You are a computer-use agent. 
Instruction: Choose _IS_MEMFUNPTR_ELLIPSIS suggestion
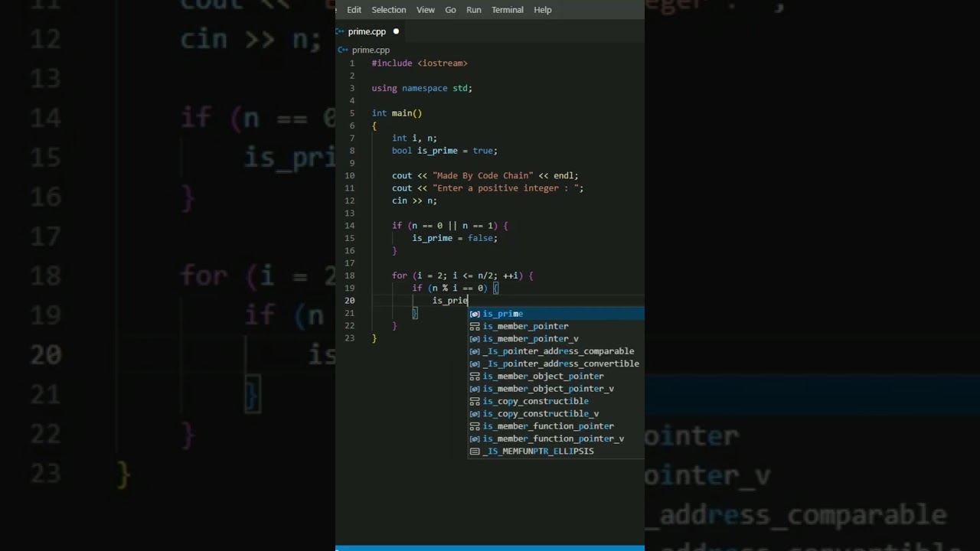[556, 451]
